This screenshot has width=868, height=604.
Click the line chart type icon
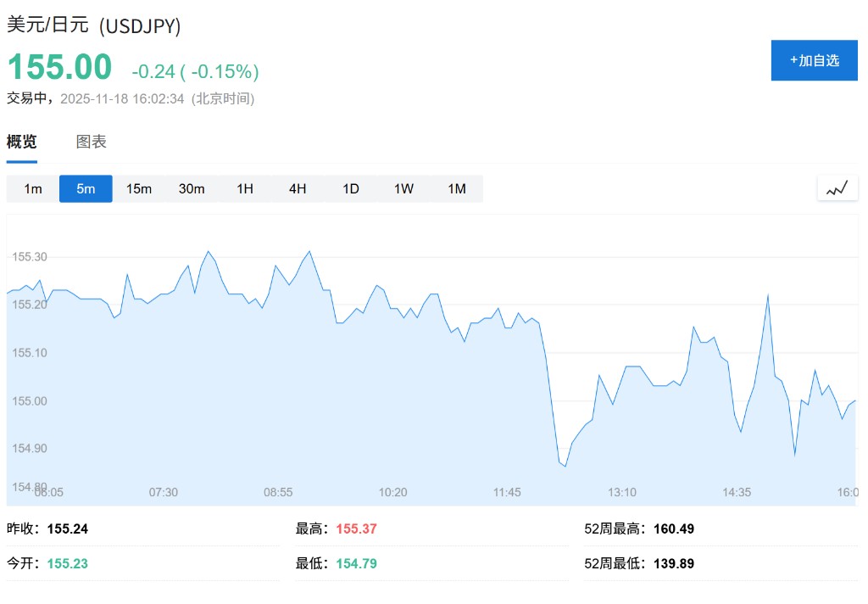837,188
